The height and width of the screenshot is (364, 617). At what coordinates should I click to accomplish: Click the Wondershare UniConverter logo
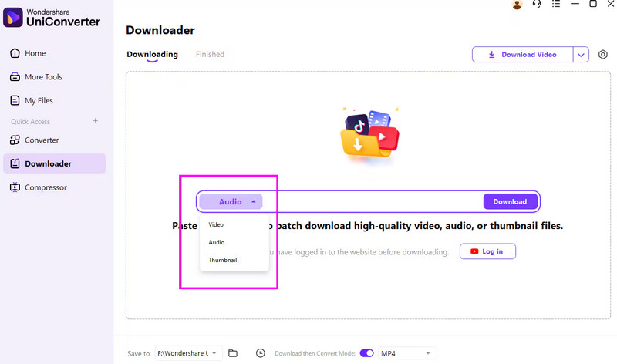(x=52, y=18)
